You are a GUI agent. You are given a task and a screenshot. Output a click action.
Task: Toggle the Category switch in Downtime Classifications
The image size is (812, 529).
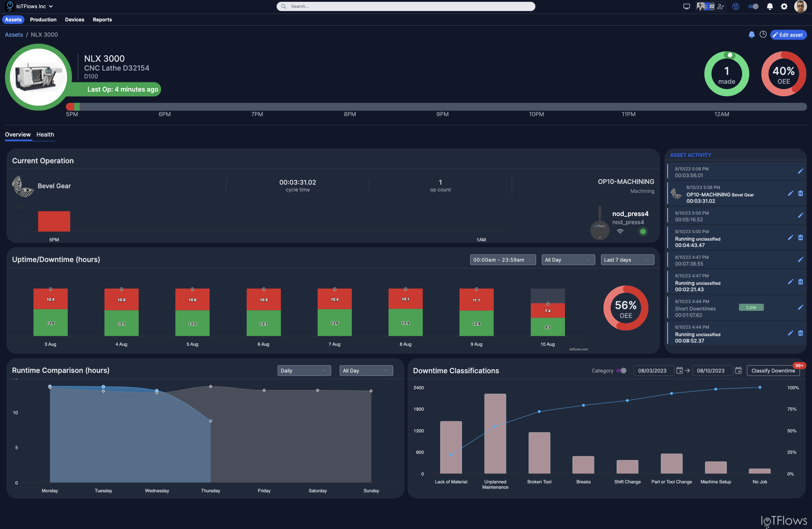pos(621,371)
